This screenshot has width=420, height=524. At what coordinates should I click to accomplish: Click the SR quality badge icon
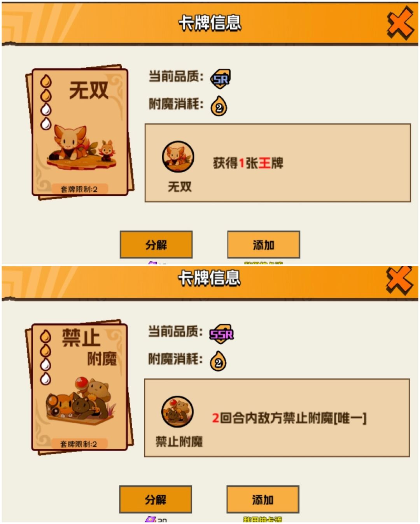coord(220,79)
